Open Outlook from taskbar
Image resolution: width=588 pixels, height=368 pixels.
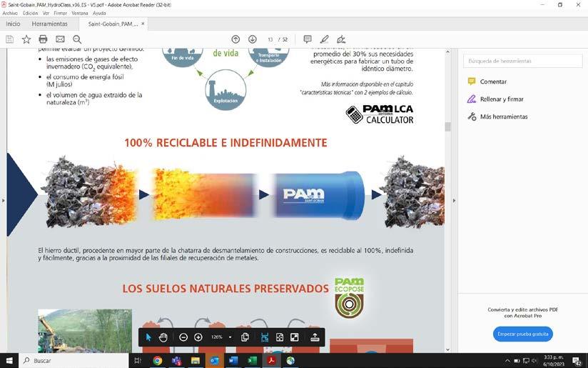pyautogui.click(x=215, y=360)
